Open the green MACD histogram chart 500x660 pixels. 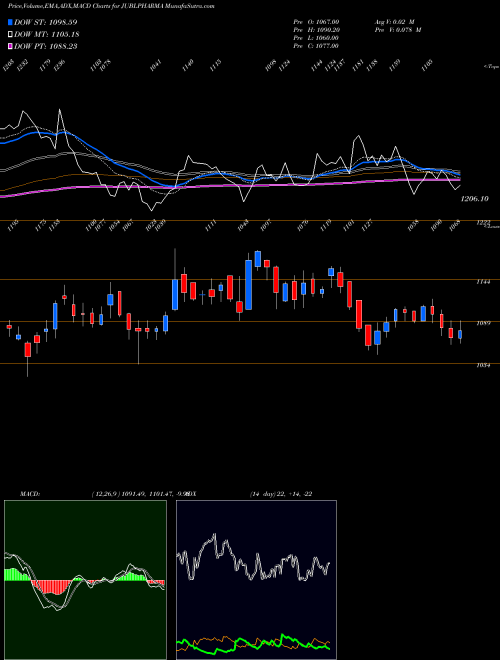coord(85,580)
